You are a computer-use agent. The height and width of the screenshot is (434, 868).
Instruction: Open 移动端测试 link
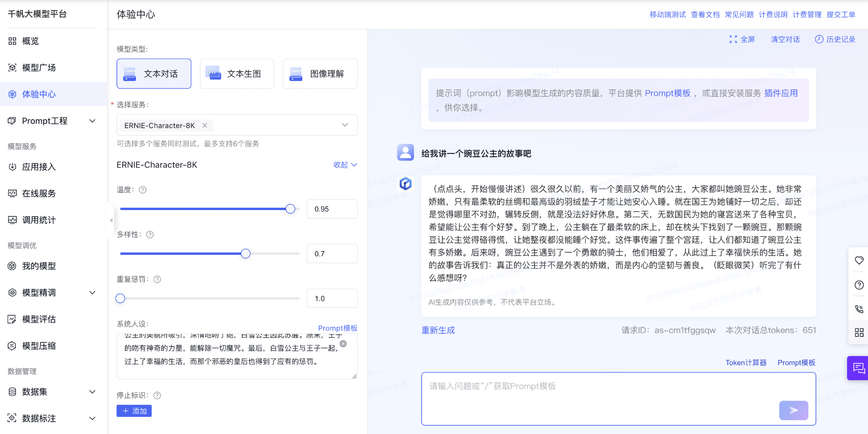(x=668, y=14)
